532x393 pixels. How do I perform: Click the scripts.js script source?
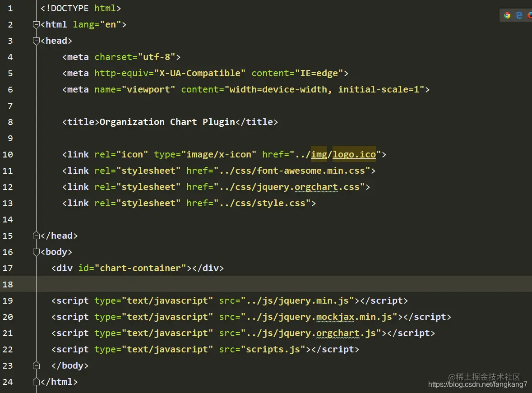point(273,349)
